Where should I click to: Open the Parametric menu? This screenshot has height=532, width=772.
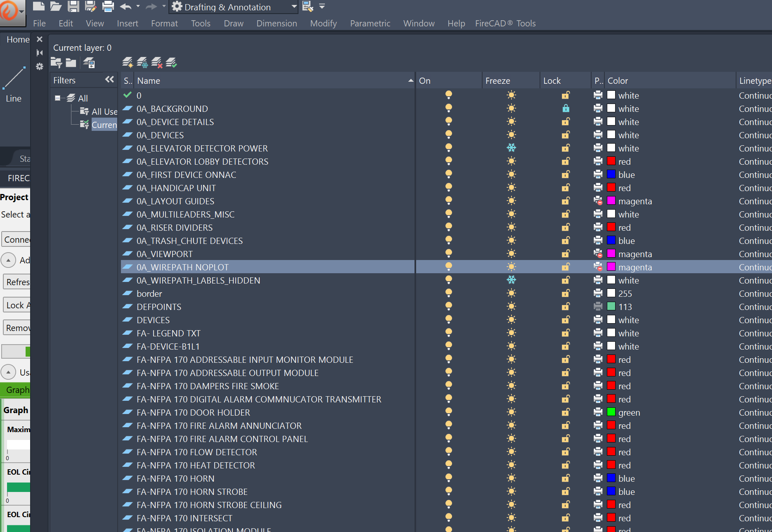click(x=370, y=24)
